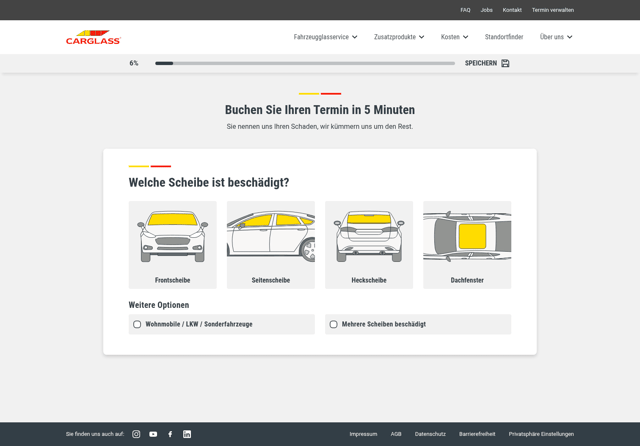The image size is (640, 446).
Task: Expand the Zusatzprodukte menu chevron
Action: click(x=422, y=37)
